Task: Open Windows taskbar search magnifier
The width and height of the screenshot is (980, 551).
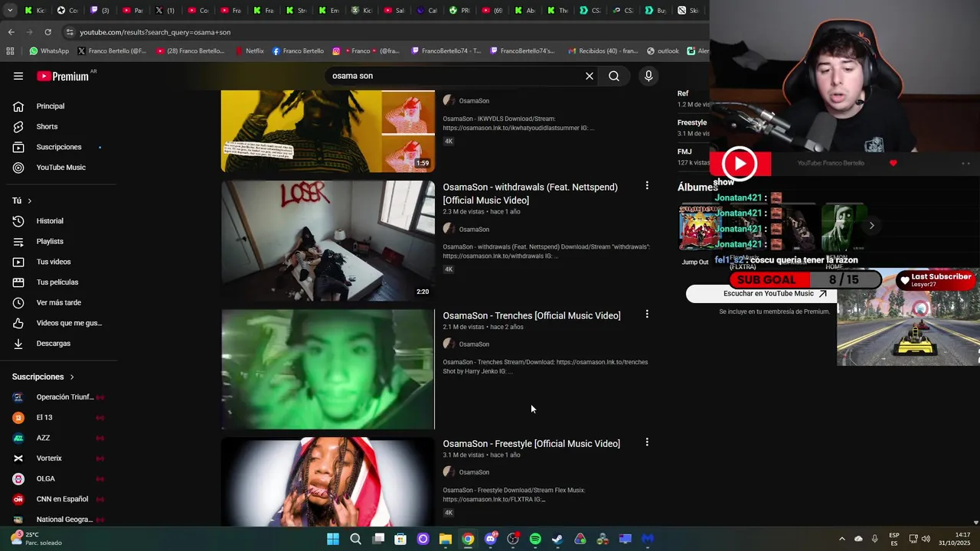Action: (355, 539)
